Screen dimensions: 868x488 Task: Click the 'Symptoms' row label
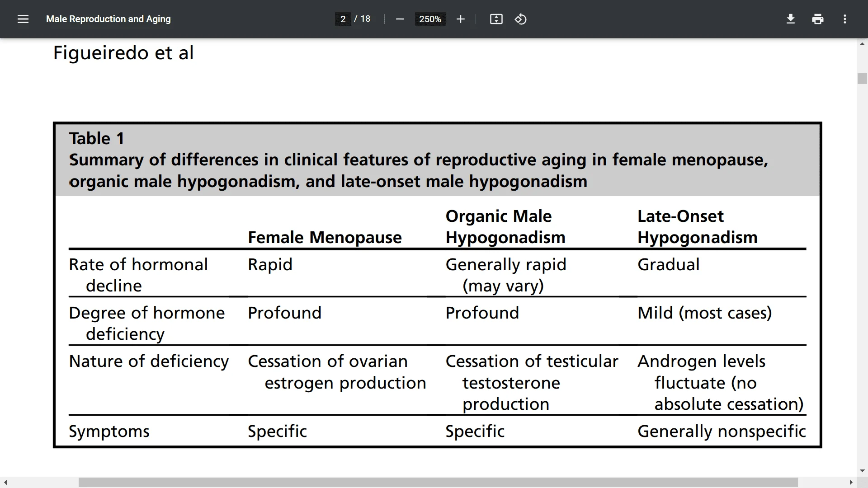click(x=109, y=432)
